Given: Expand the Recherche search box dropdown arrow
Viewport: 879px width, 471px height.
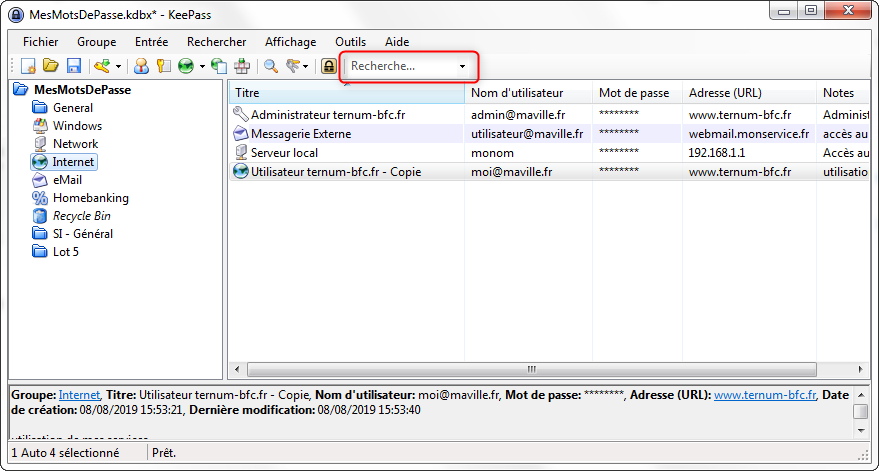Looking at the screenshot, I should [x=462, y=67].
